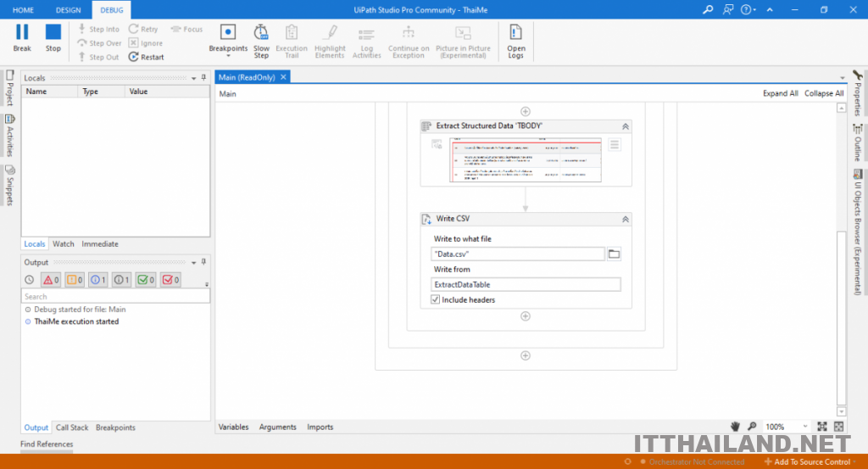Viewport: 868px width, 469px height.
Task: Pin the Locals panel
Action: tap(203, 77)
